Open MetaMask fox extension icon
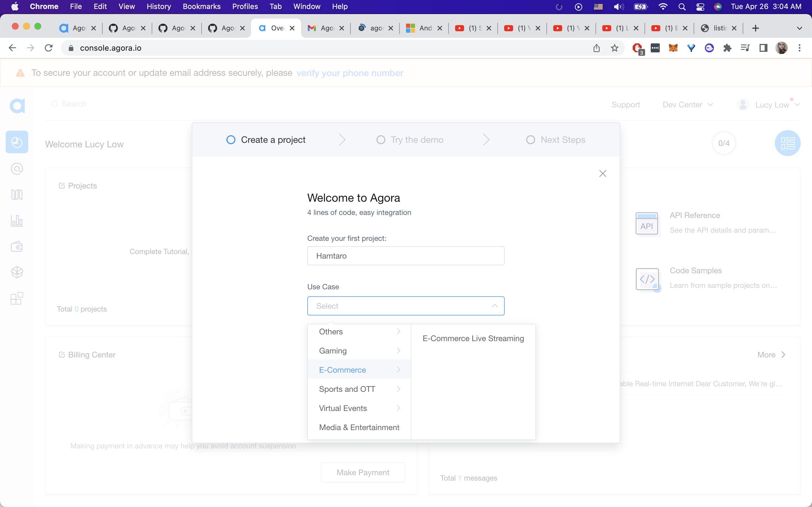 [673, 48]
